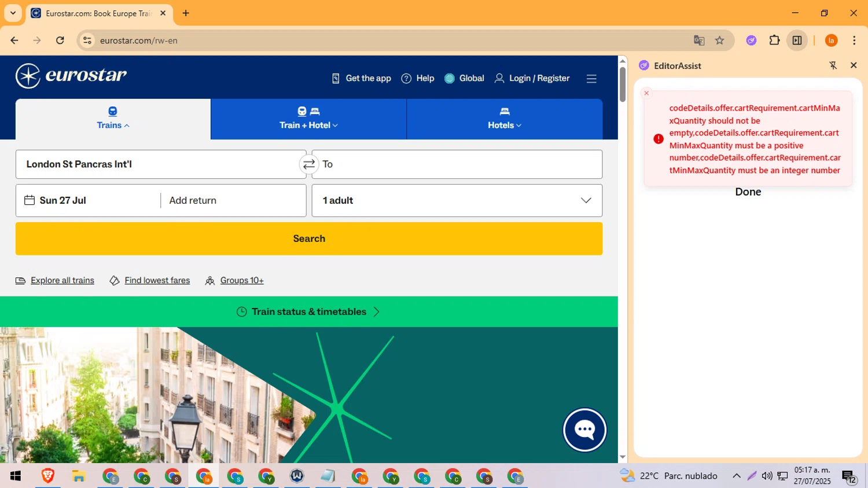Open the clock showing 05:17 a. m.
The image size is (868, 488).
coord(812,476)
